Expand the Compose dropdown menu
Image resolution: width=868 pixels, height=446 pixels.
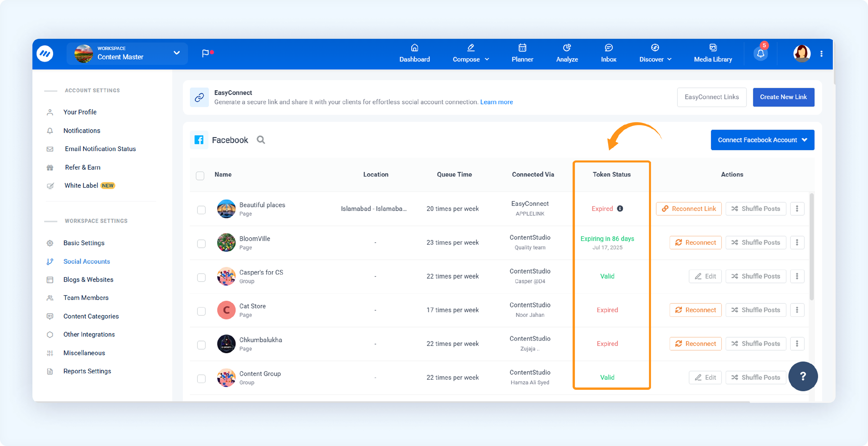(471, 53)
